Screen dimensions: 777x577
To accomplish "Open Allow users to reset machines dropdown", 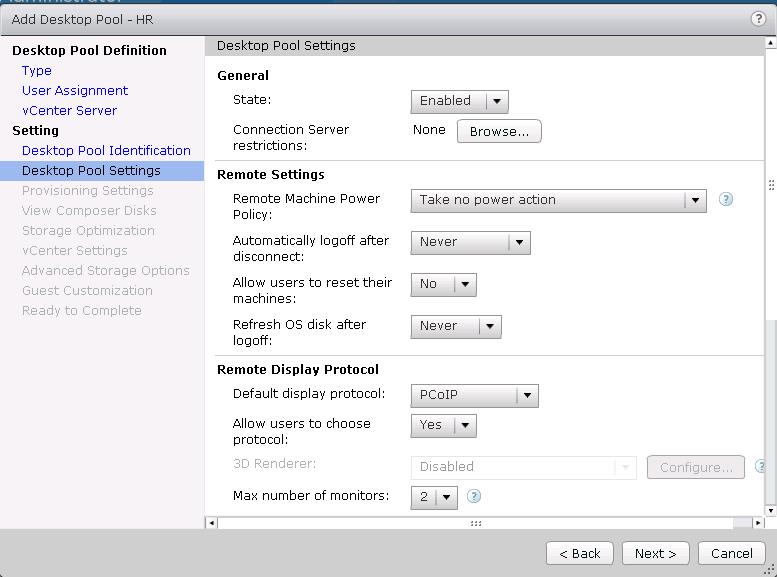I will (x=443, y=284).
